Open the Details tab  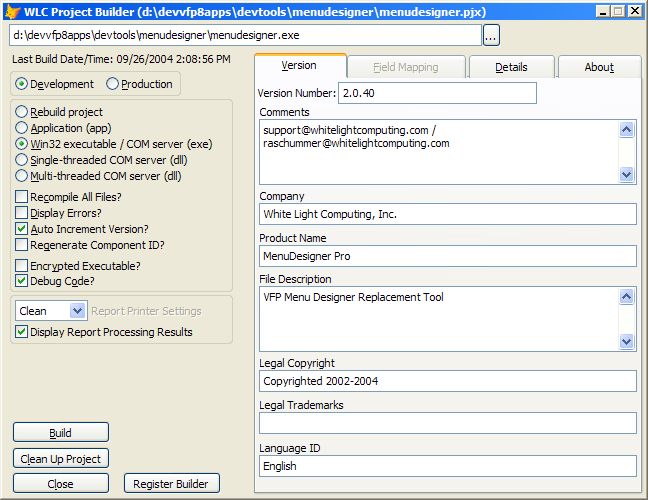pyautogui.click(x=511, y=67)
